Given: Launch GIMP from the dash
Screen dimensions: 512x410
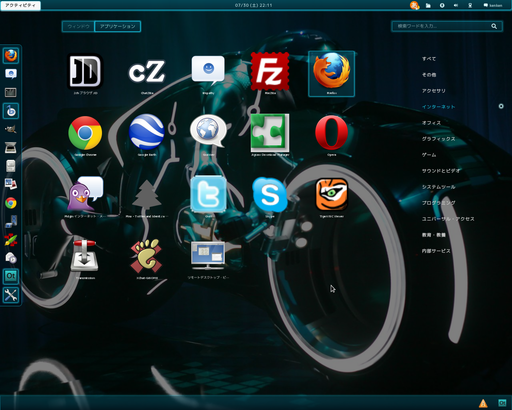Looking at the screenshot, I should [x=11, y=129].
